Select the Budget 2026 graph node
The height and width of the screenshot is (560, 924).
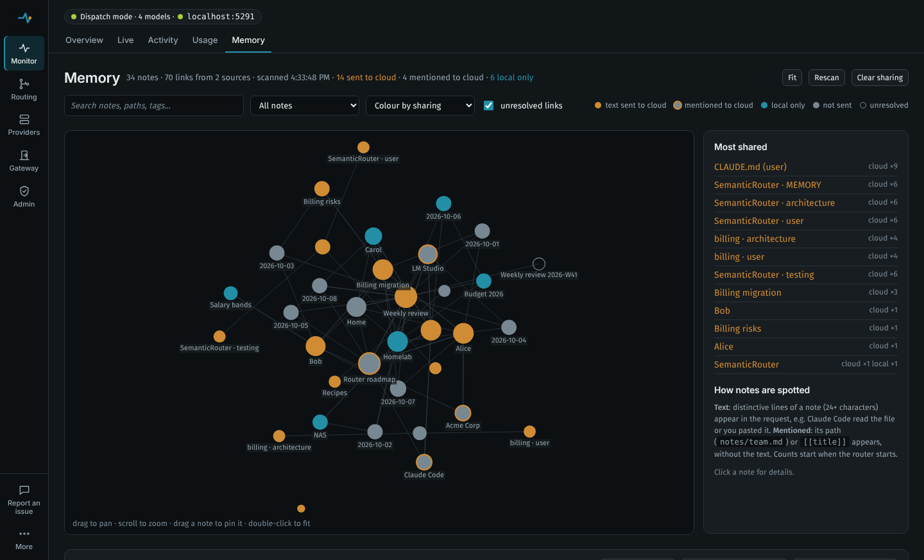click(484, 281)
